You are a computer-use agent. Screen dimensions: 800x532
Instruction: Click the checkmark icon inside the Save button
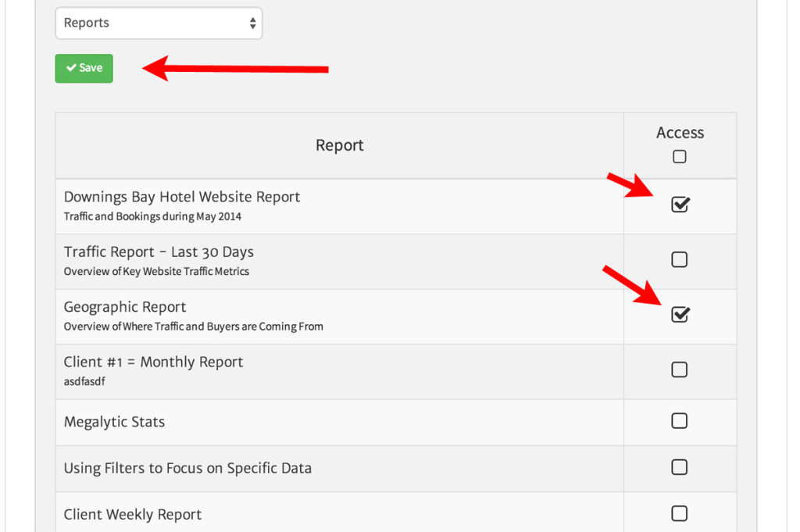tap(71, 68)
